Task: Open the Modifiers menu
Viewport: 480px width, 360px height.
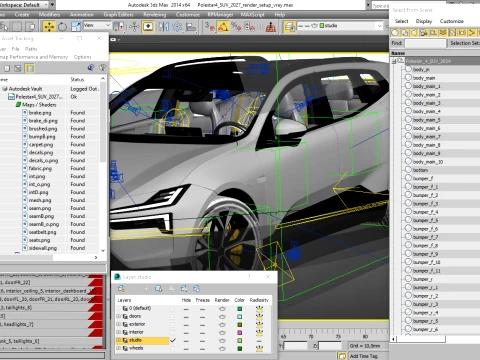Action: pyautogui.click(x=49, y=15)
